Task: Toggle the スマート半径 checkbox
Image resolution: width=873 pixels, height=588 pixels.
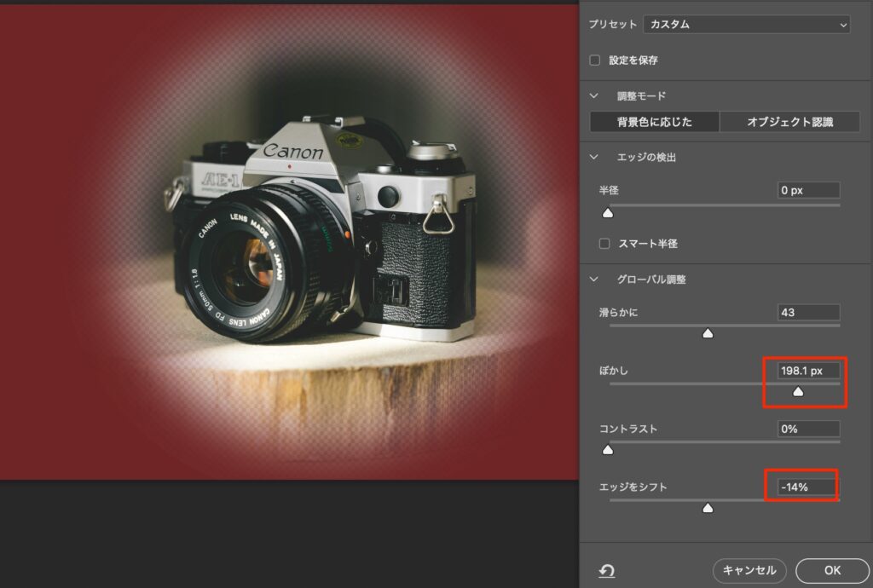Action: 604,244
